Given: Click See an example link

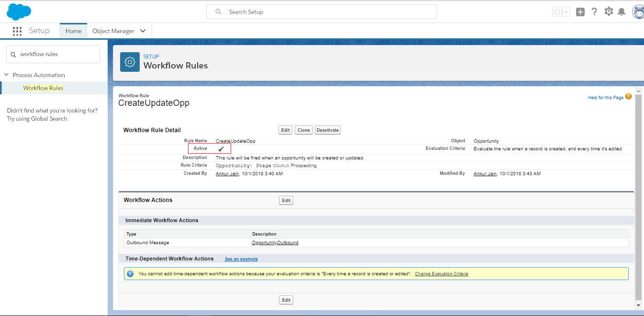Looking at the screenshot, I should pos(241,259).
